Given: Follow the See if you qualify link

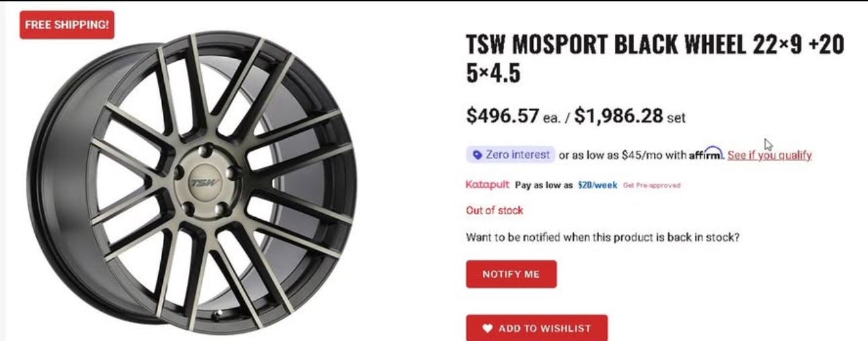Looking at the screenshot, I should tap(769, 155).
